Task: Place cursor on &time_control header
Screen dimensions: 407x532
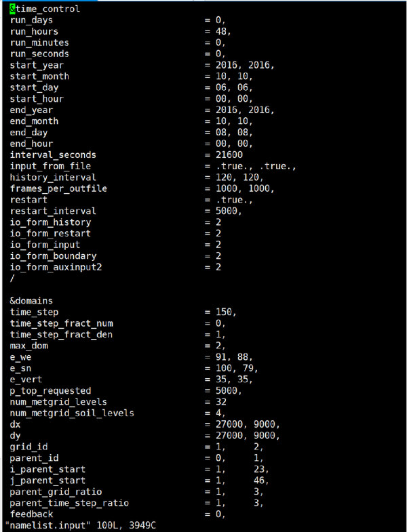Action: [x=45, y=9]
